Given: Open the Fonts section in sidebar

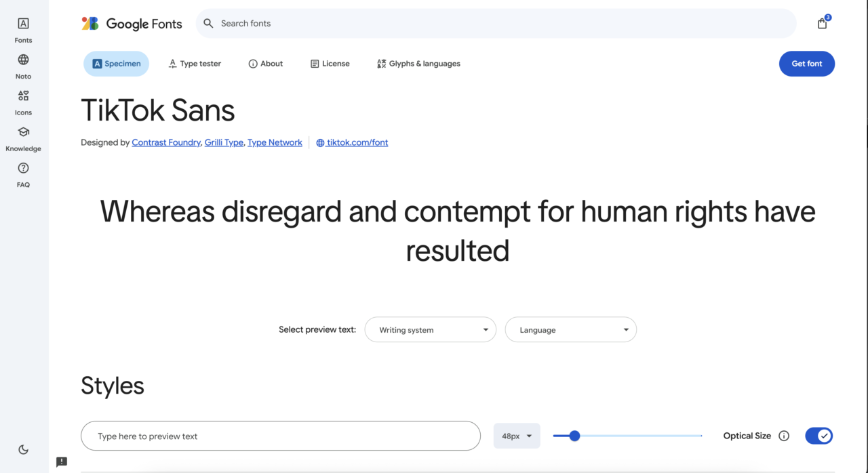Looking at the screenshot, I should click(23, 30).
